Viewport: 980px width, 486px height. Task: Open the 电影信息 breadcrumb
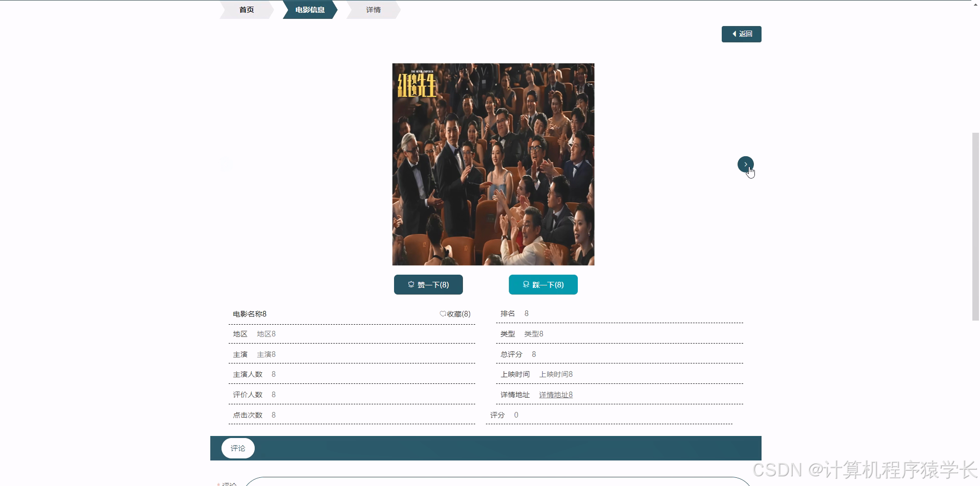click(x=310, y=10)
